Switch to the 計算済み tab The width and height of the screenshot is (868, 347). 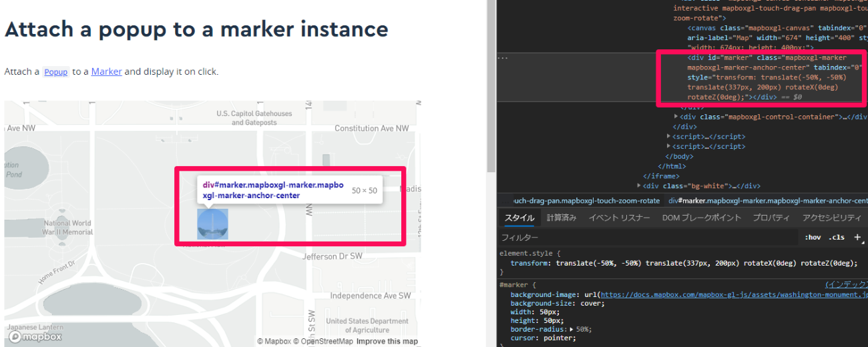pos(562,218)
